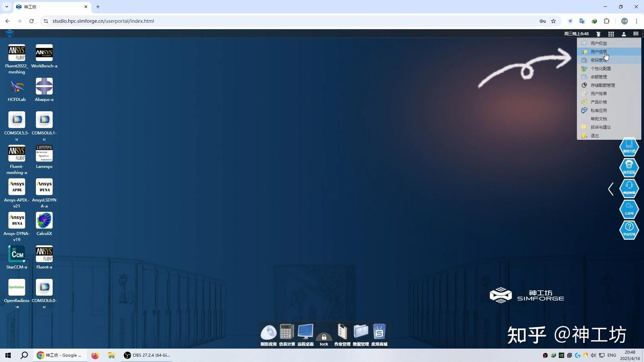Click the 帮助文档 hexagon button

pyautogui.click(x=629, y=147)
